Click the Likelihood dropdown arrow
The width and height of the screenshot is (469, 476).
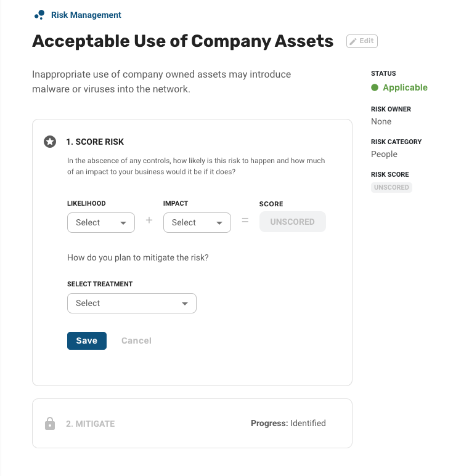123,223
